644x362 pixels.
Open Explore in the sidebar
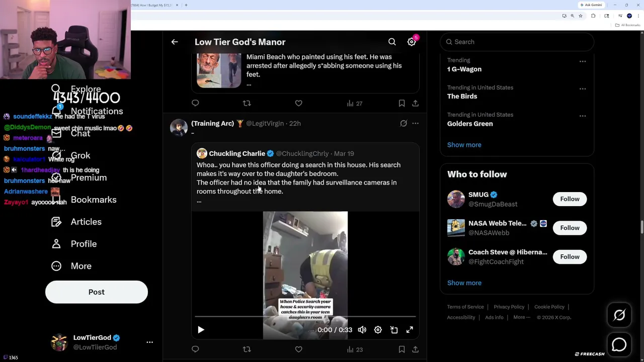(76, 89)
